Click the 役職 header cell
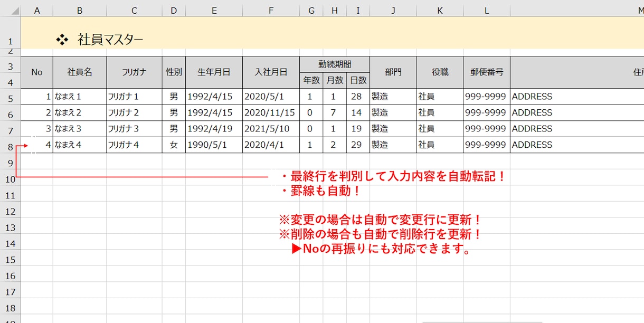This screenshot has height=323, width=644. pos(440,72)
